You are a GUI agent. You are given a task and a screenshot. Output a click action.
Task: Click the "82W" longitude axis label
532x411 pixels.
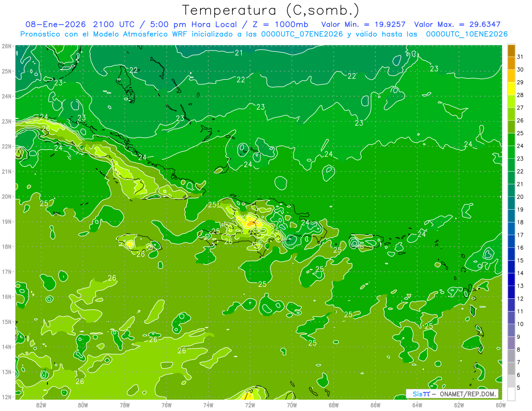tap(41, 405)
